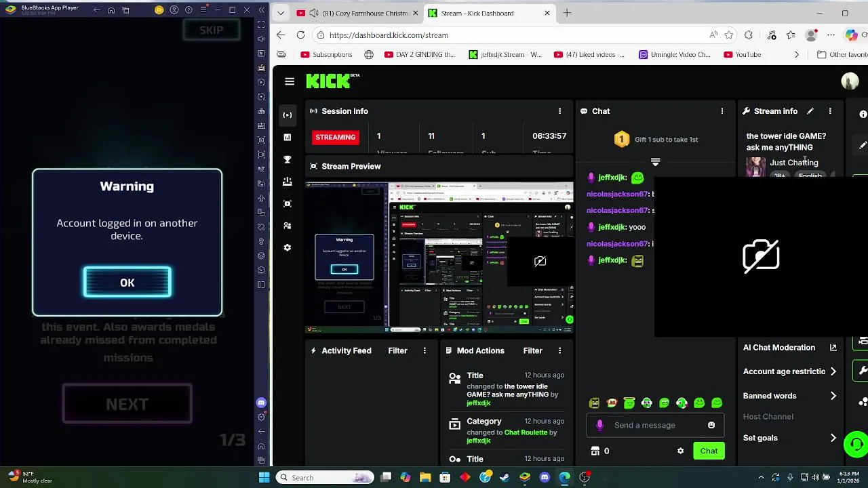Click BlueStacks sidebar volume icon
The height and width of the screenshot is (488, 868).
tap(262, 39)
